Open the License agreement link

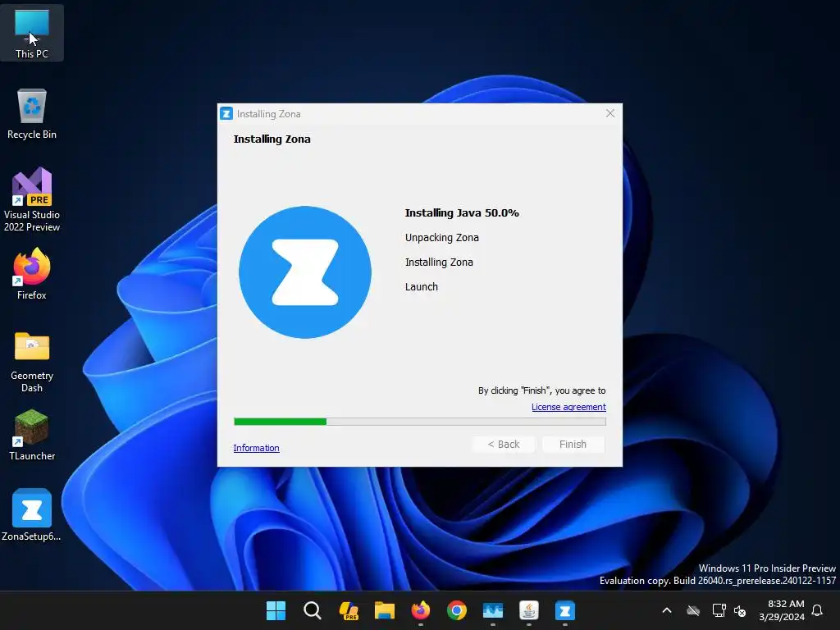point(568,407)
